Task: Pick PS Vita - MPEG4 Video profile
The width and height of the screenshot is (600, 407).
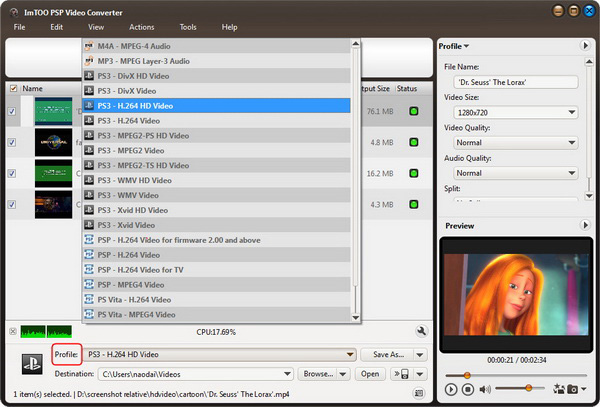Action: tap(216, 314)
